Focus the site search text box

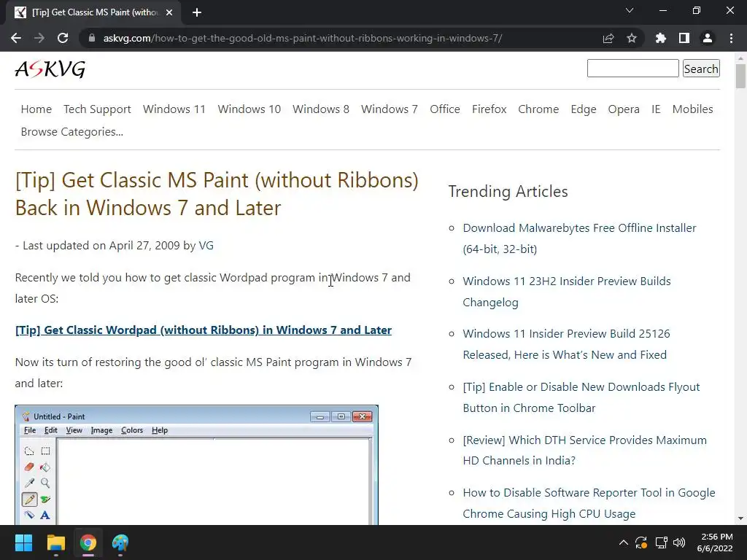[x=632, y=68]
